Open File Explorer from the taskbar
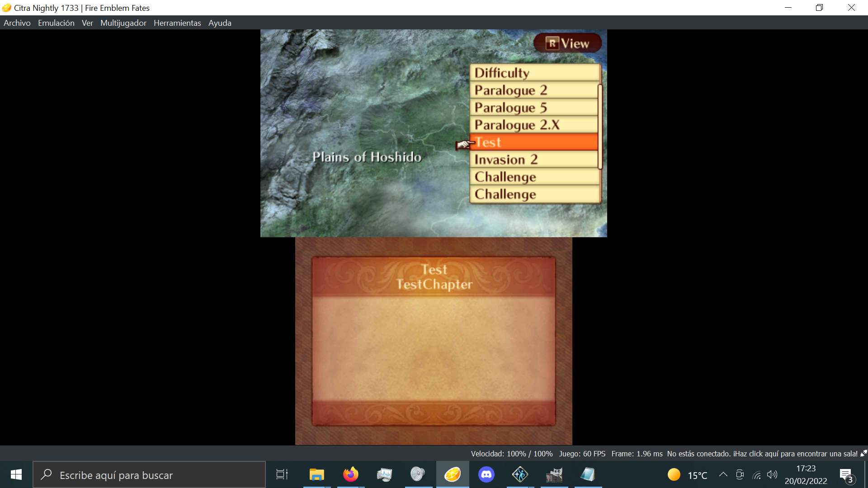This screenshot has width=868, height=488. point(316,474)
